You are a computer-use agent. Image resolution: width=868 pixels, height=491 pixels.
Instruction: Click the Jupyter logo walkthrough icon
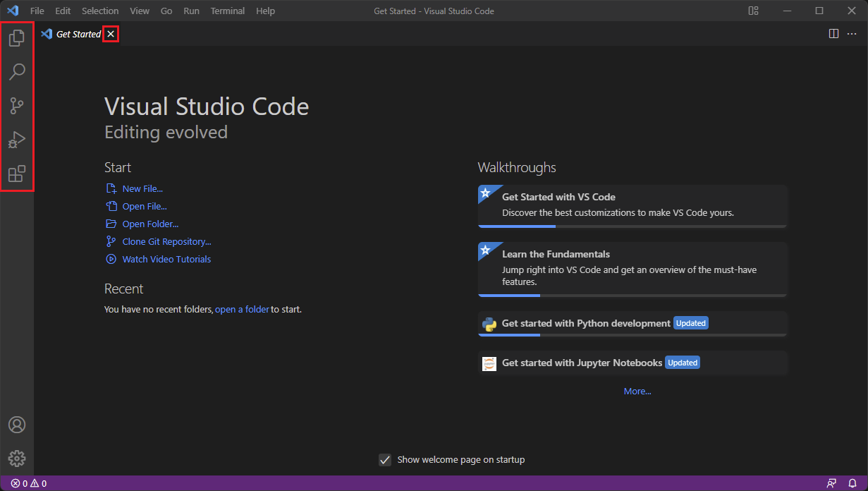[489, 363]
